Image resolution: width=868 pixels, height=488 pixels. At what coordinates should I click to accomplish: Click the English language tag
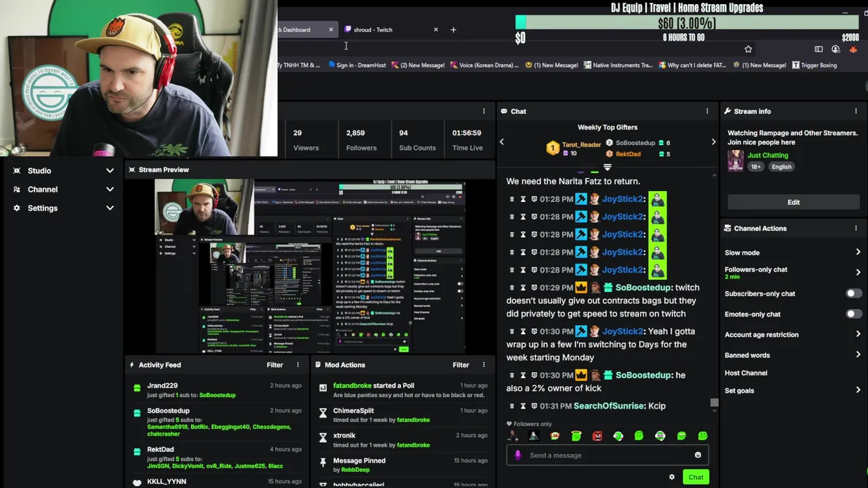[x=781, y=167]
